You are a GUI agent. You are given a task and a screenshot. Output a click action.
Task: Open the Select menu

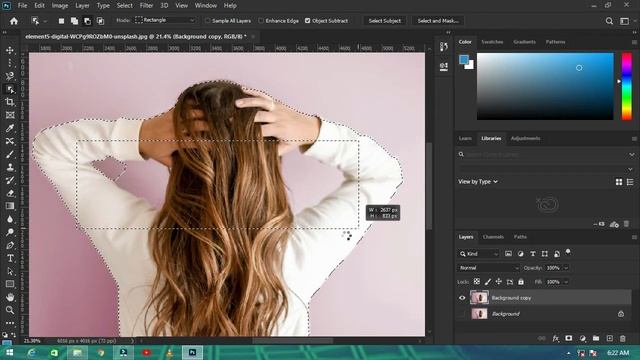[x=124, y=6]
